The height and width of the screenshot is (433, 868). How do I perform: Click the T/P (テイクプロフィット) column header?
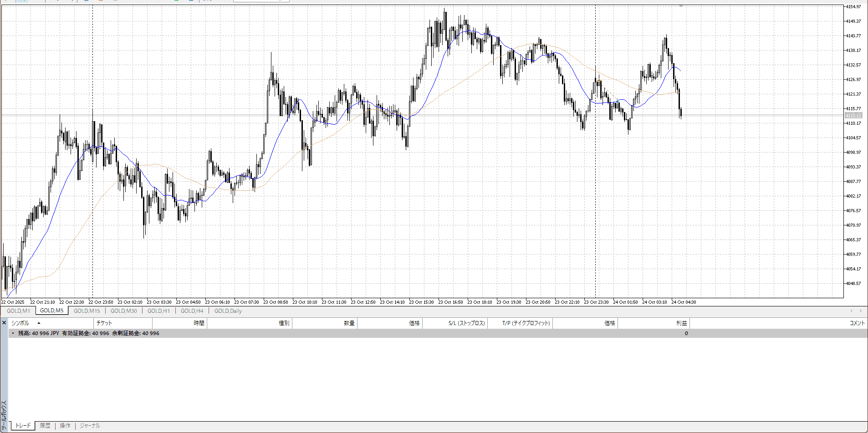(x=526, y=323)
